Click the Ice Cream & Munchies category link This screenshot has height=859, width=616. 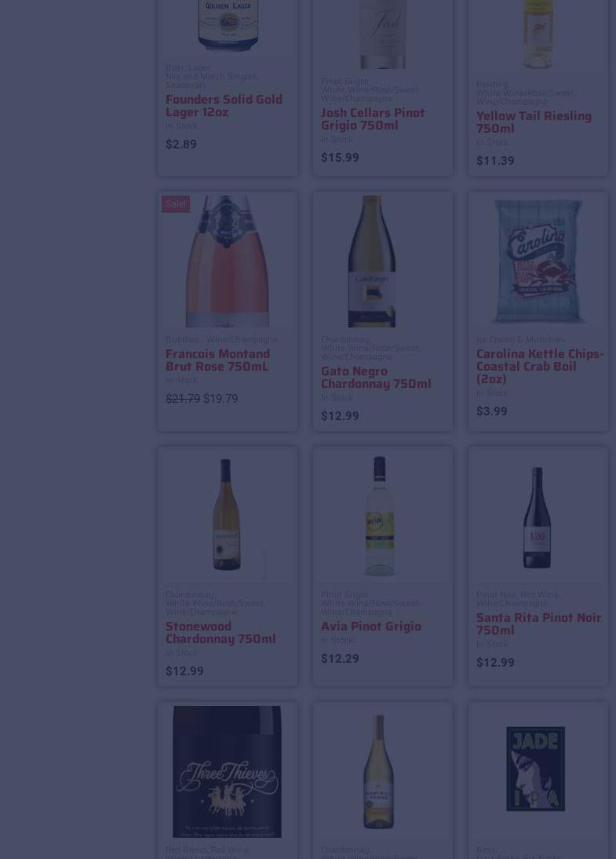point(520,340)
